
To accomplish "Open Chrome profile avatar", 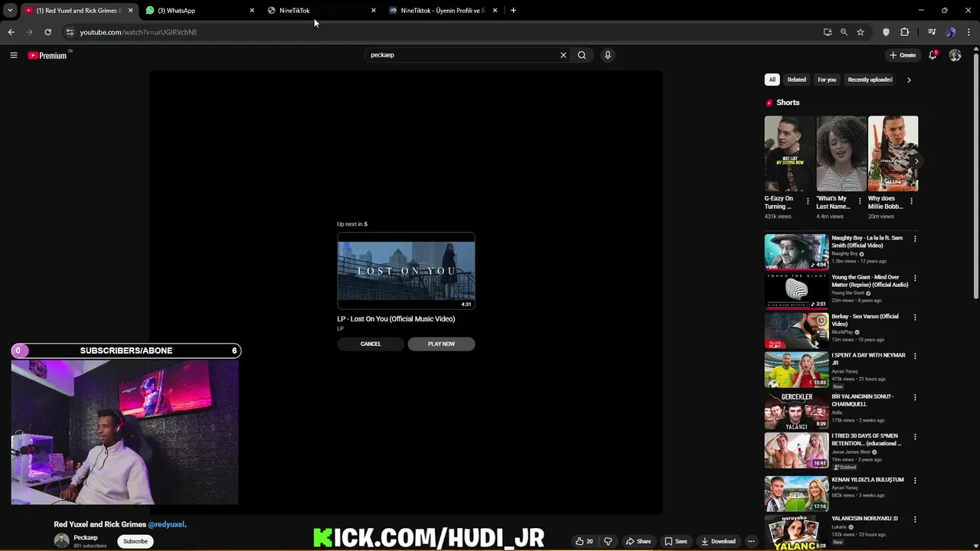I will tap(951, 32).
